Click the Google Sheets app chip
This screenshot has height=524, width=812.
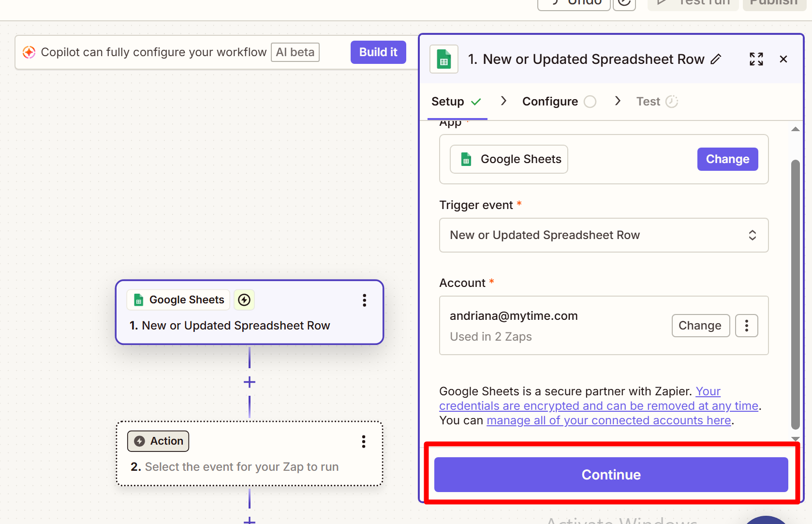[509, 159]
